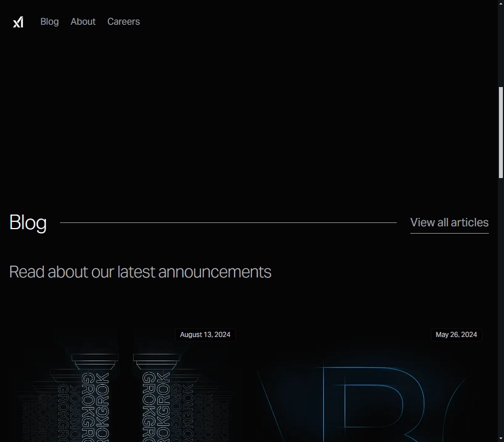Click the scrollbar up arrow
The image size is (504, 442).
(501, 3)
